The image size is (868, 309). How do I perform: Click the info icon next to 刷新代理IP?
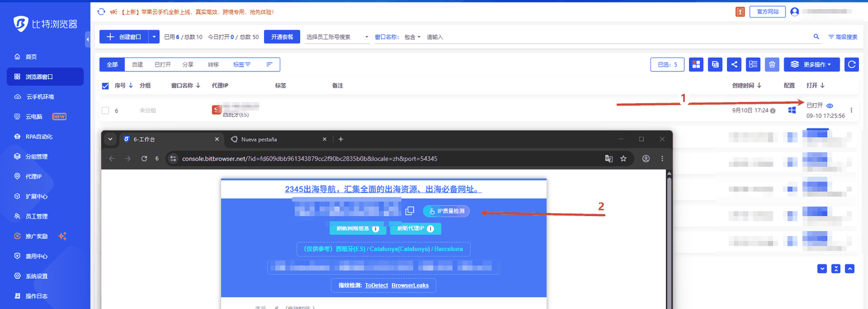430,229
